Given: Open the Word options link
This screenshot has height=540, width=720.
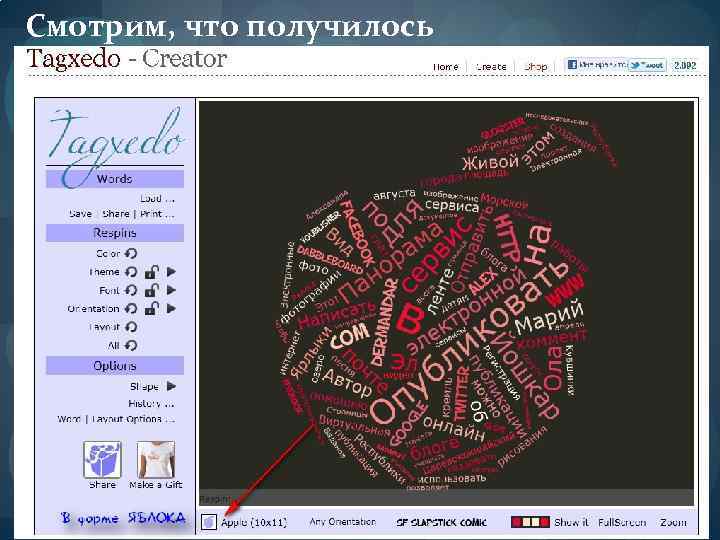Looking at the screenshot, I should [69, 419].
